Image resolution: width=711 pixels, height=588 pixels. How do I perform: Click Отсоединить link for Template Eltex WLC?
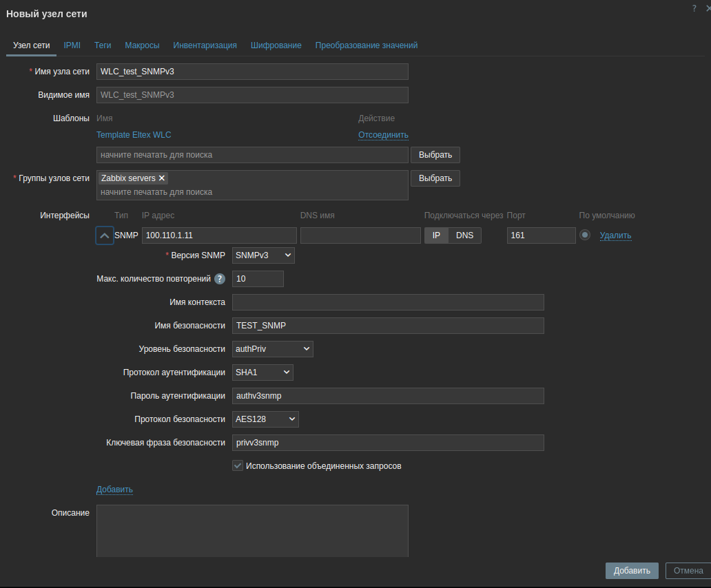383,135
